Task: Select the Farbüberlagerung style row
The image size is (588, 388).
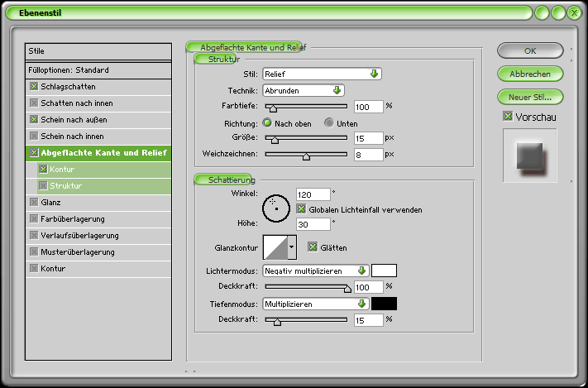Action: [98, 218]
